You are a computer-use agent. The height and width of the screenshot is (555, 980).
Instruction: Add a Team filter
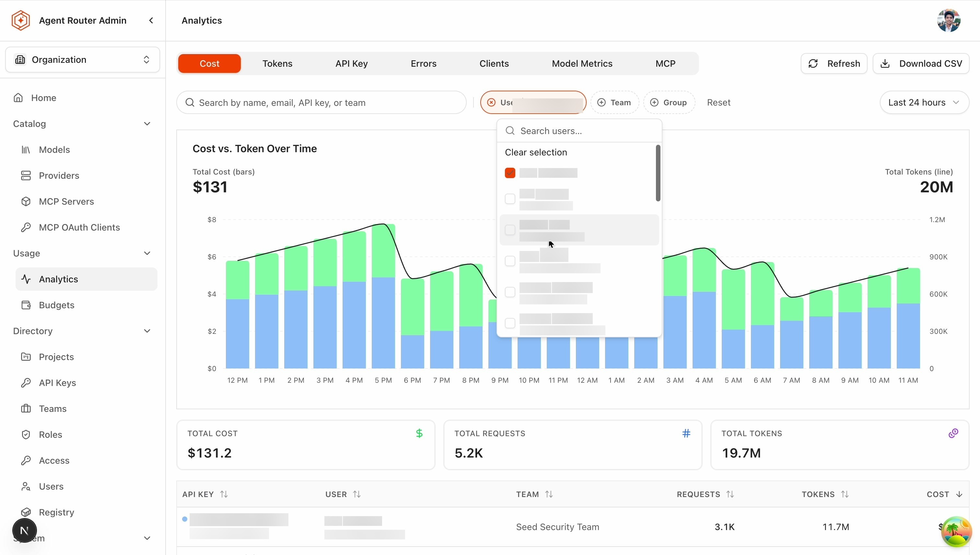pos(614,102)
